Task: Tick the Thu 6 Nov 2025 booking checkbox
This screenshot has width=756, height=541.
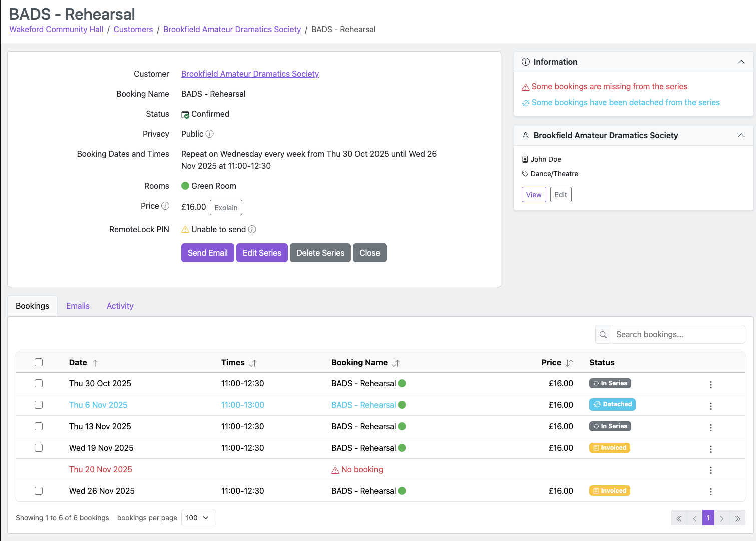Action: click(x=39, y=405)
